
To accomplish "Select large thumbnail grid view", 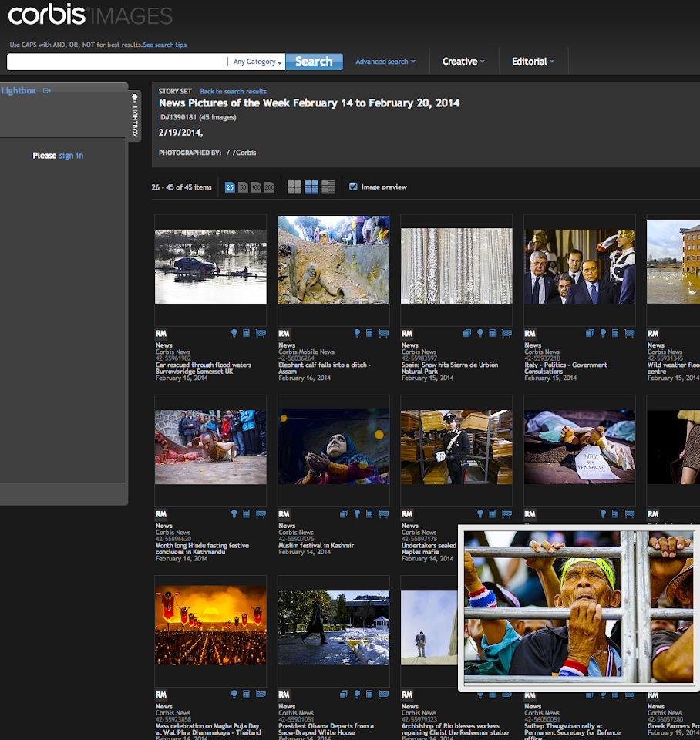I will (x=294, y=187).
